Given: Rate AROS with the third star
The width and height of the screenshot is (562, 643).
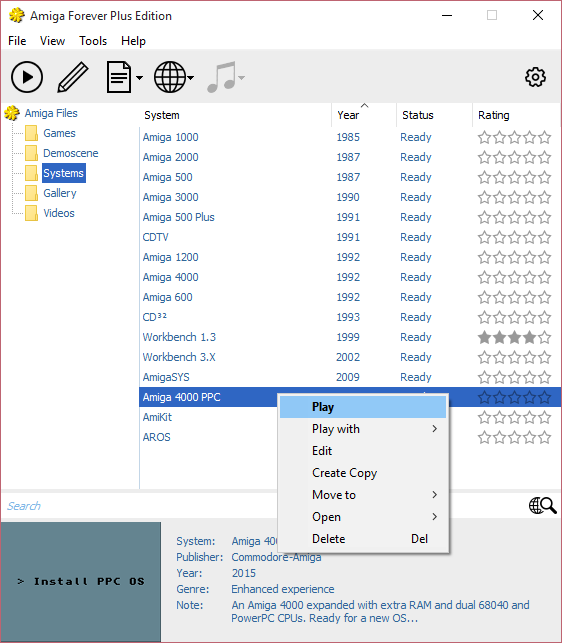Looking at the screenshot, I should point(514,438).
